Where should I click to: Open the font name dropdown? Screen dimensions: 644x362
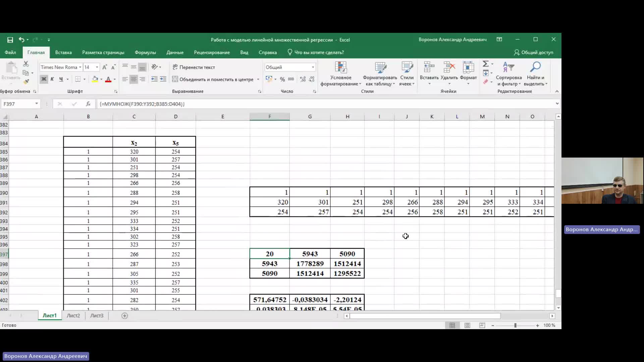click(80, 67)
